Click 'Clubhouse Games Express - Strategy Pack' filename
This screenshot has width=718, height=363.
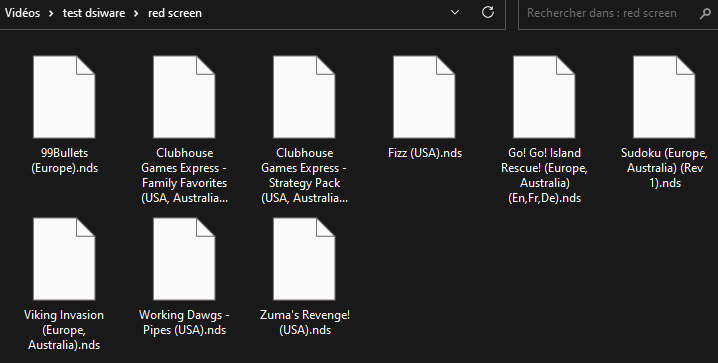coord(305,175)
